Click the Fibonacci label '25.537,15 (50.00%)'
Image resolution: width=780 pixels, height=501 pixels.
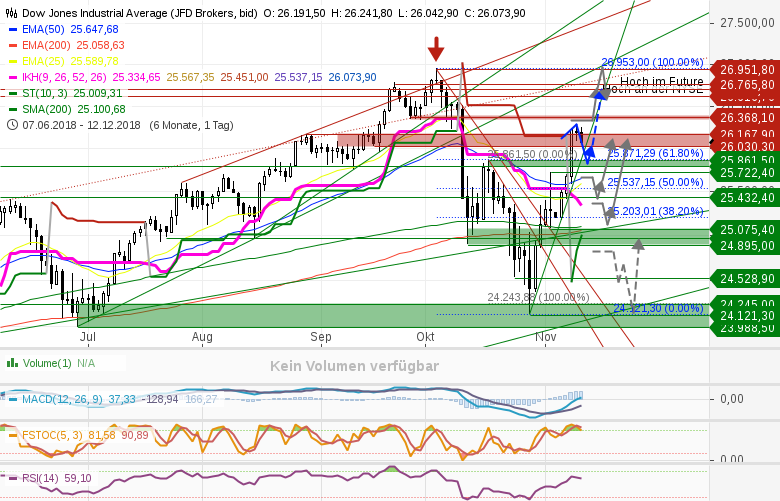pos(655,182)
